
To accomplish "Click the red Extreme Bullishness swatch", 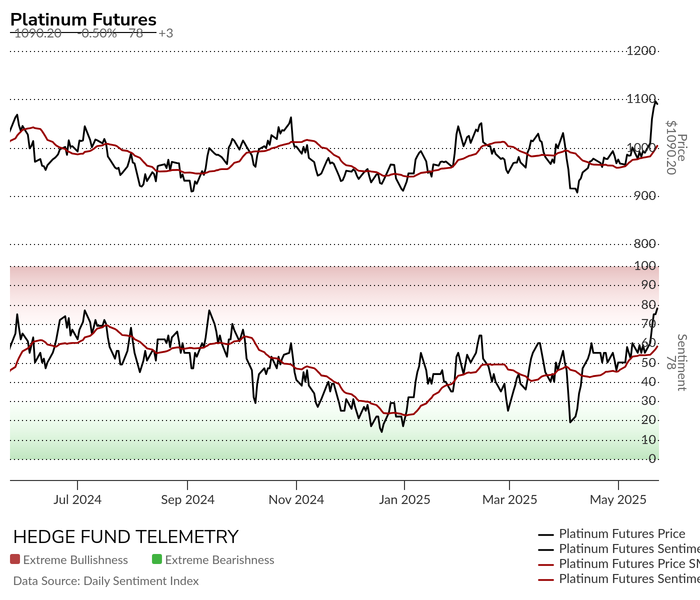I will coord(15,559).
